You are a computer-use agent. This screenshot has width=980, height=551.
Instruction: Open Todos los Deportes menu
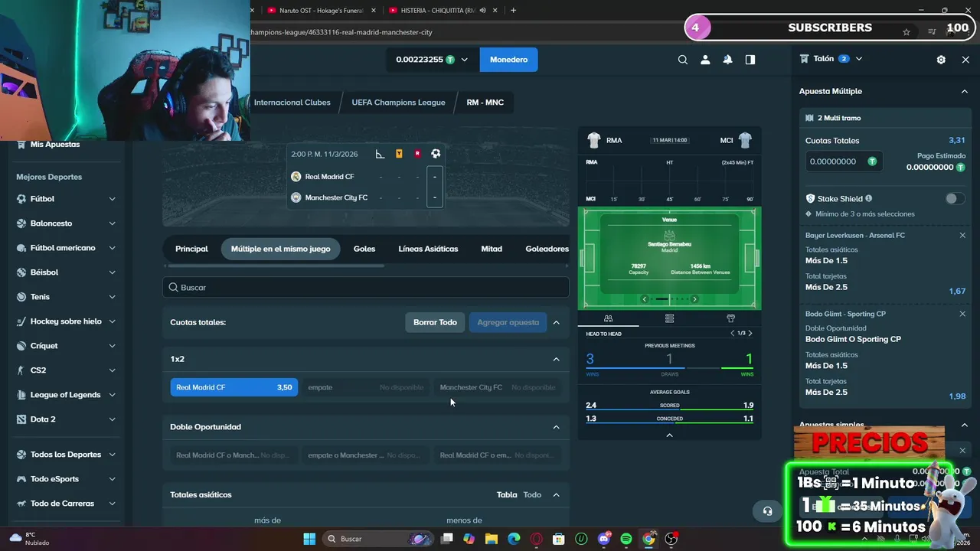(x=65, y=455)
